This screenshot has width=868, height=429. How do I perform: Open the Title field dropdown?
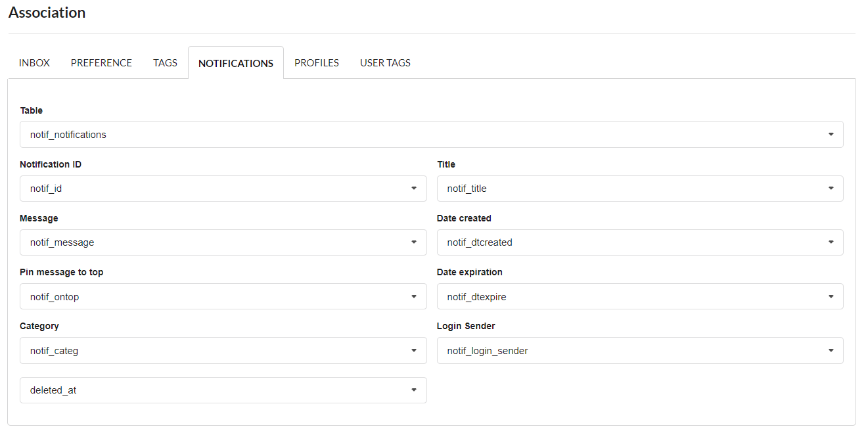[639, 189]
